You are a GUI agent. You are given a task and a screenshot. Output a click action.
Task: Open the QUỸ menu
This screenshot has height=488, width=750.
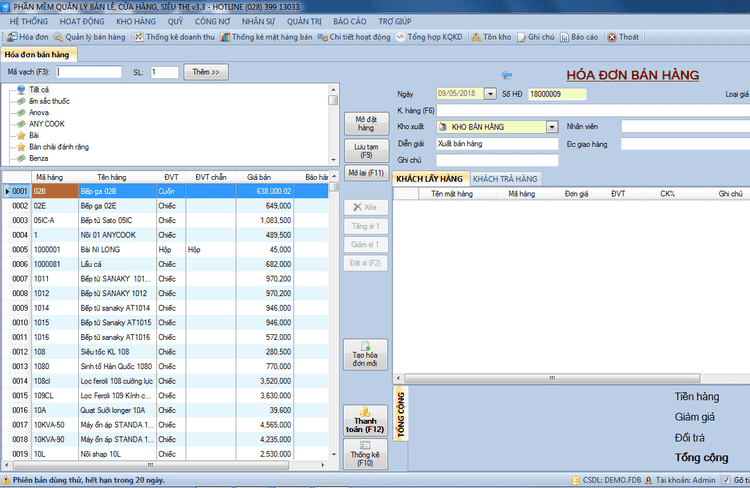(176, 22)
